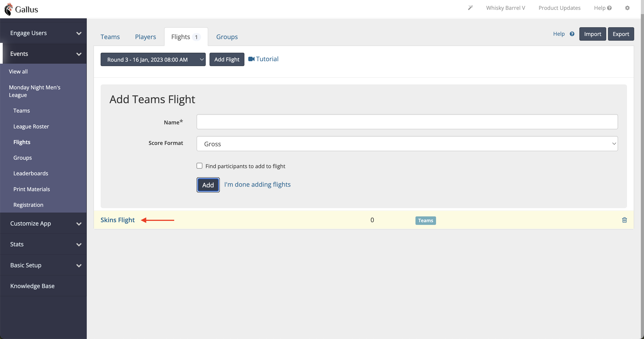Enable Find participants to add to flight
This screenshot has width=644, height=339.
click(199, 166)
